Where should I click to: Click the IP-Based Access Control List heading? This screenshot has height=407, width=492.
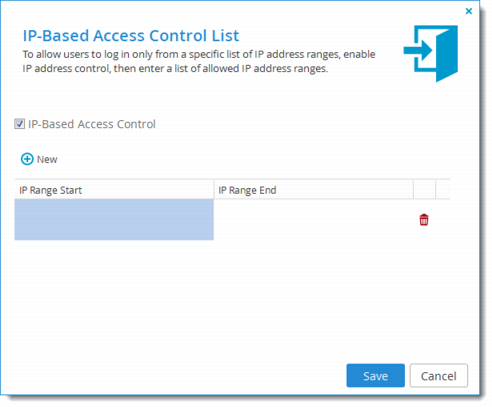131,35
